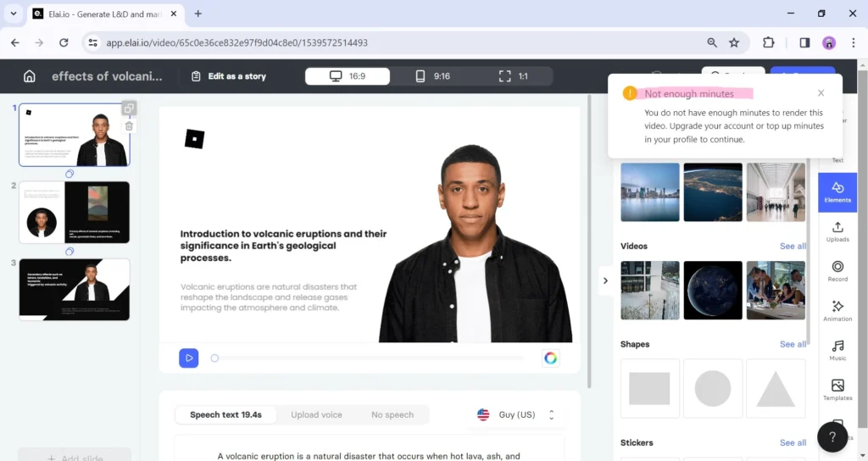The width and height of the screenshot is (868, 461).
Task: Toggle the browser side panel
Action: (804, 42)
